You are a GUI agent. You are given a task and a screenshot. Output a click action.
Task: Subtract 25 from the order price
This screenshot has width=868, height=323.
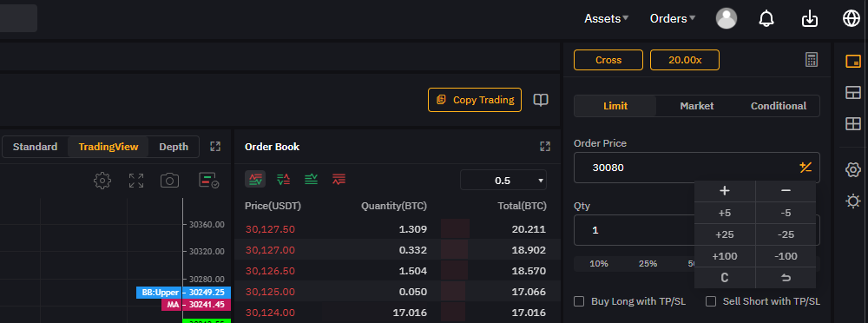click(786, 234)
